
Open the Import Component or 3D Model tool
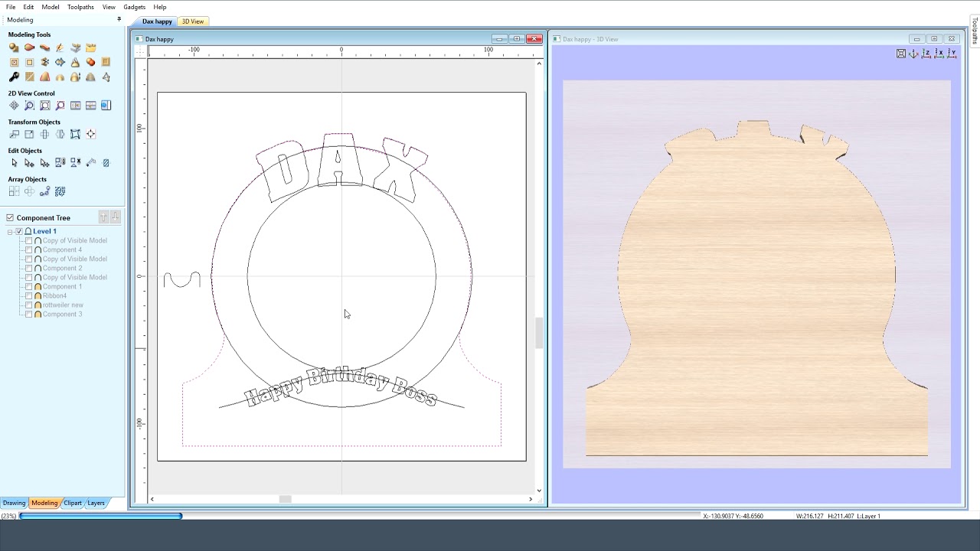pos(91,47)
